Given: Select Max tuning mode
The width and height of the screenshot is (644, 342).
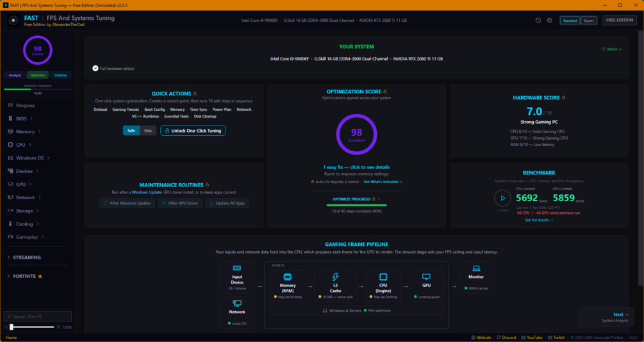Looking at the screenshot, I should click(x=148, y=131).
